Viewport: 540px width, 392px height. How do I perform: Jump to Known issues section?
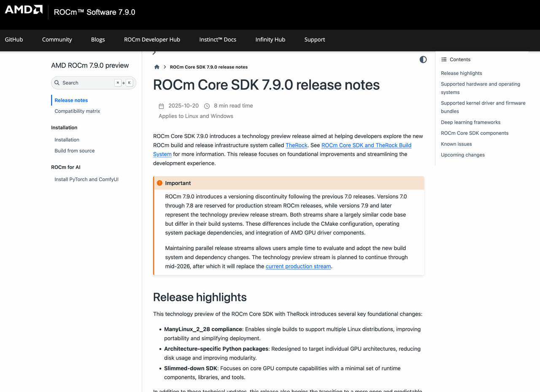(456, 144)
